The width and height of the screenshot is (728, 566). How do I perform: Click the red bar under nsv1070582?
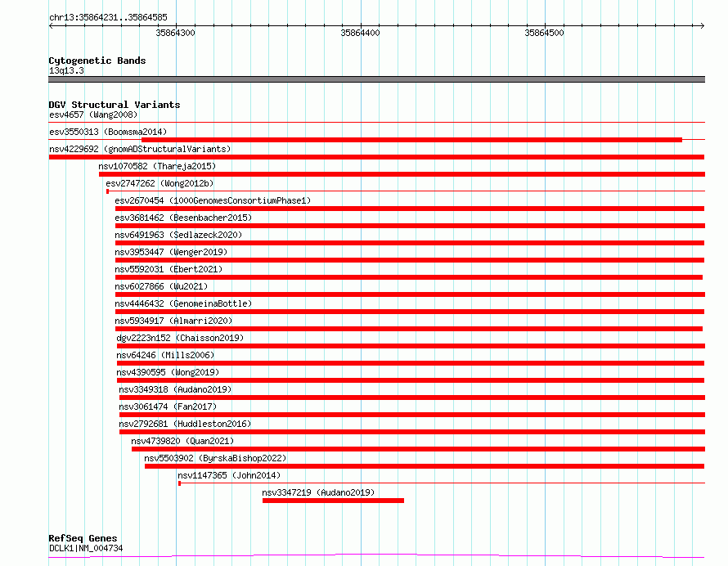pos(402,174)
